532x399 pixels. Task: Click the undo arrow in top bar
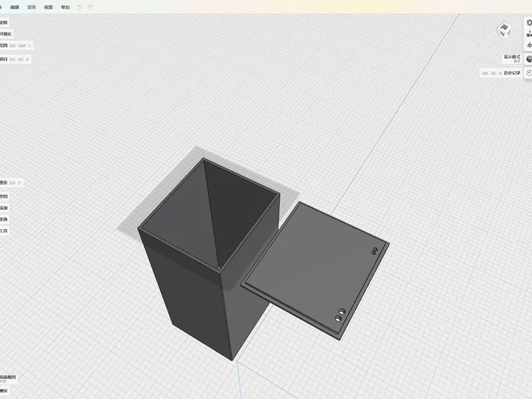tap(80, 7)
